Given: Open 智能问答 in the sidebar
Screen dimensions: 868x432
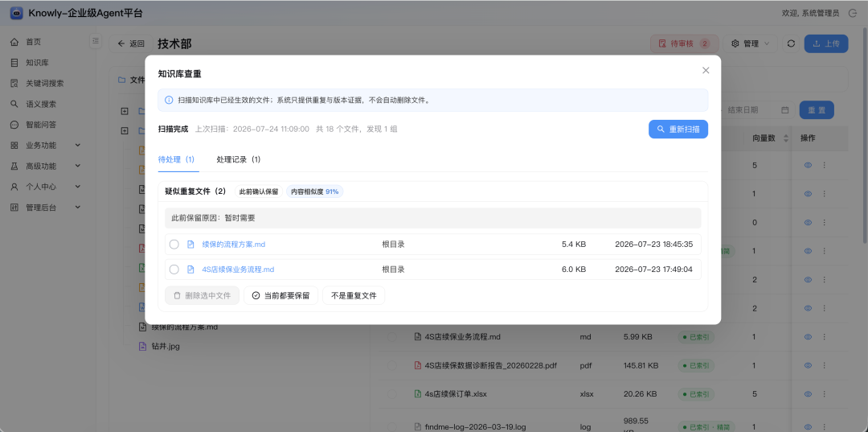Looking at the screenshot, I should [x=40, y=125].
